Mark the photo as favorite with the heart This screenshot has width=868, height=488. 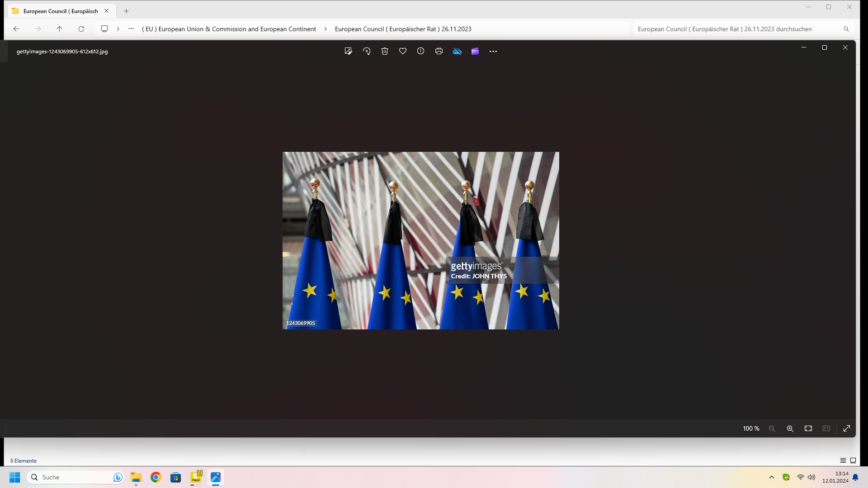[403, 52]
